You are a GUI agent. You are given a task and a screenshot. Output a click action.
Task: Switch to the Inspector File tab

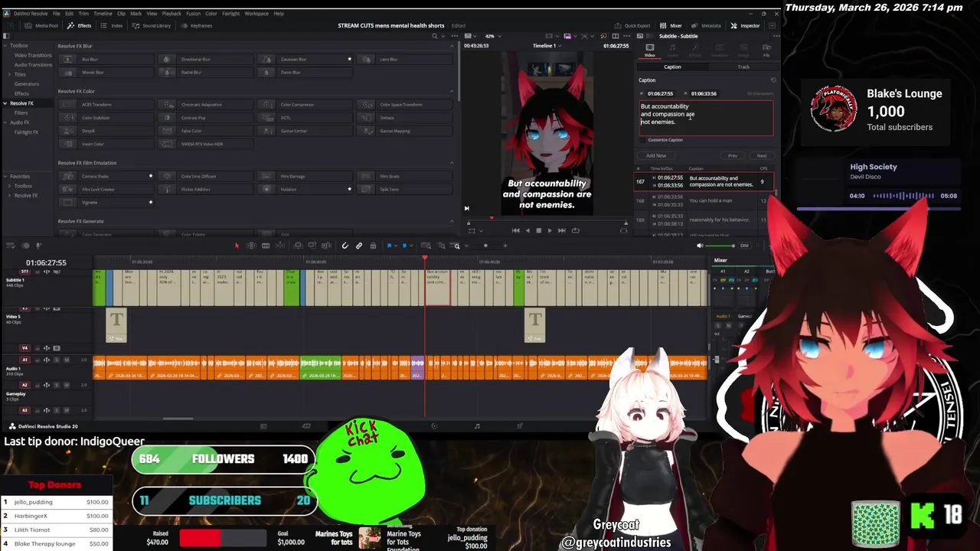[x=766, y=50]
